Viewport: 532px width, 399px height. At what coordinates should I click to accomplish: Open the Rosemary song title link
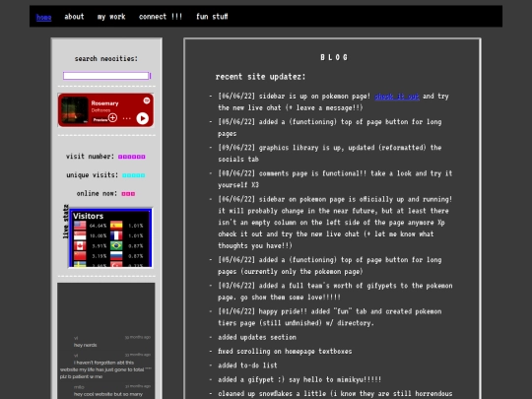tap(104, 103)
